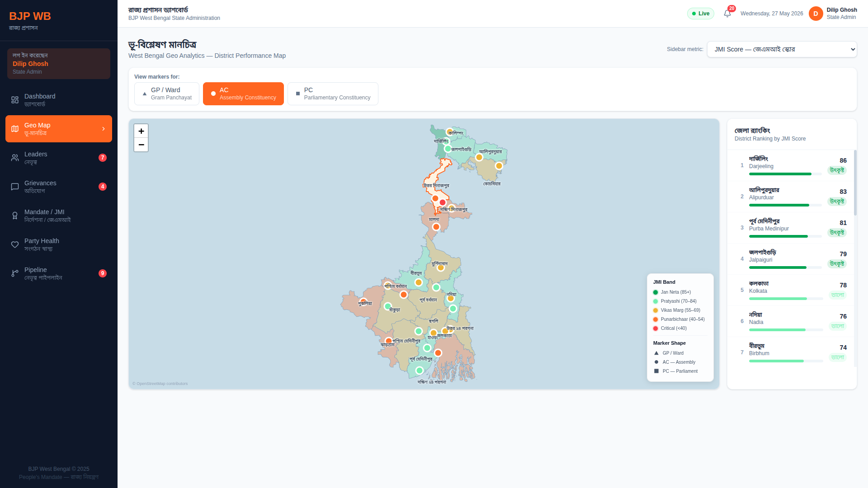The width and height of the screenshot is (868, 488).
Task: Switch markers to GP / Ward
Action: (x=167, y=94)
